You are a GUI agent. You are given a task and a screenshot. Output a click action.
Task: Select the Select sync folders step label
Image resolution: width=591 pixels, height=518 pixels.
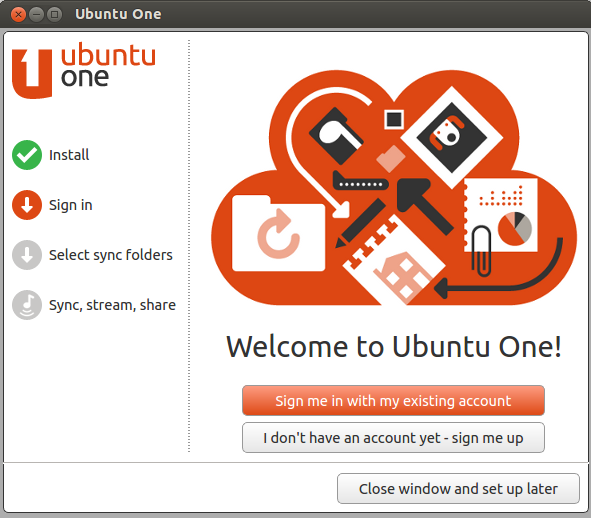[111, 255]
